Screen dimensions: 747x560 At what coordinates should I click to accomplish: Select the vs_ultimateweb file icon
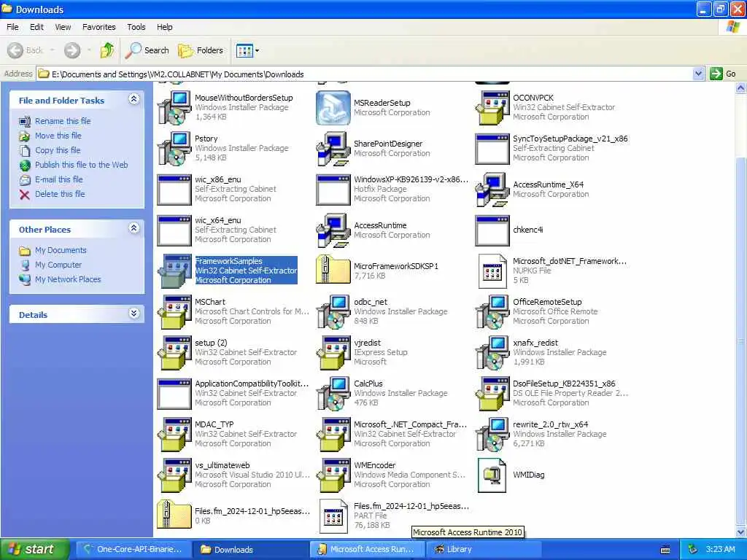(x=174, y=475)
